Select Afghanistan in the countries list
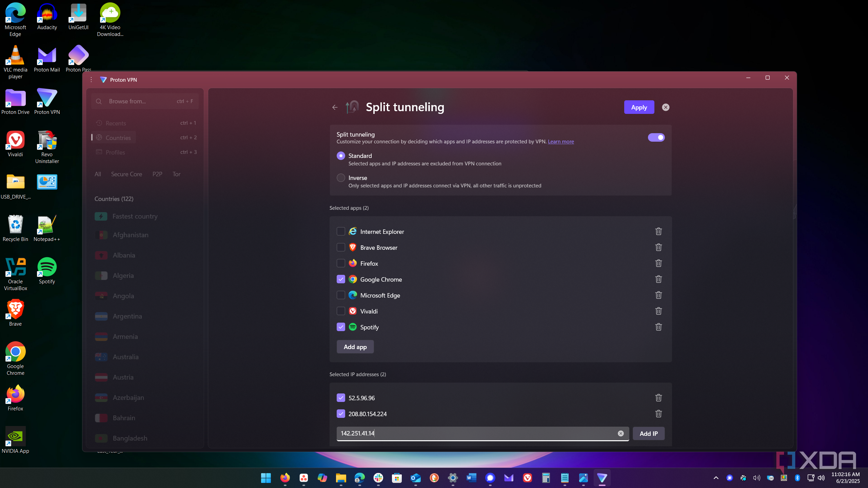868x488 pixels. click(145, 235)
